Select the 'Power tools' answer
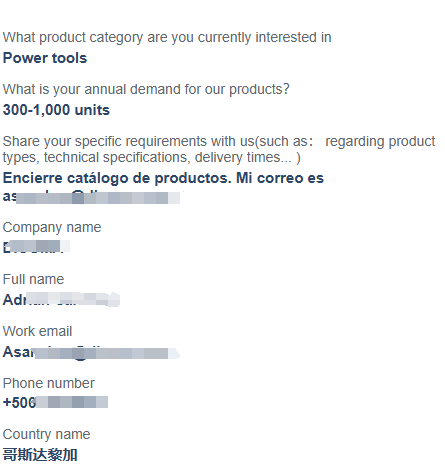This screenshot has width=445, height=473. [45, 58]
